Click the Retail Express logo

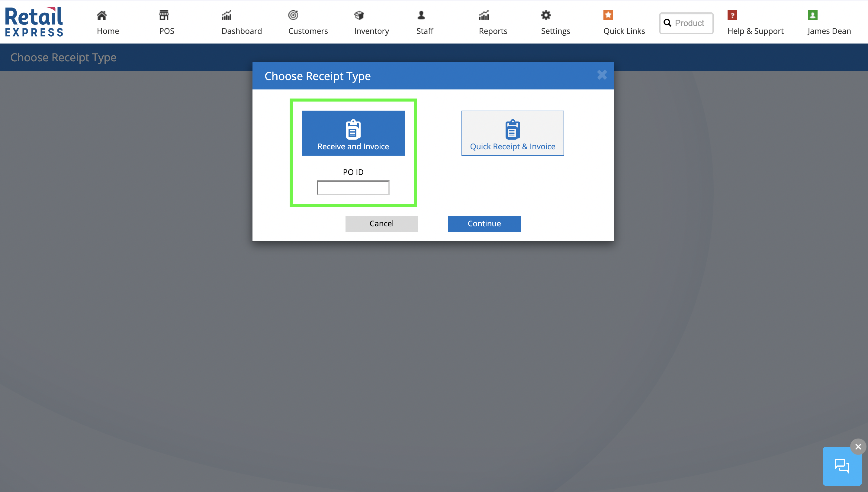(x=34, y=22)
